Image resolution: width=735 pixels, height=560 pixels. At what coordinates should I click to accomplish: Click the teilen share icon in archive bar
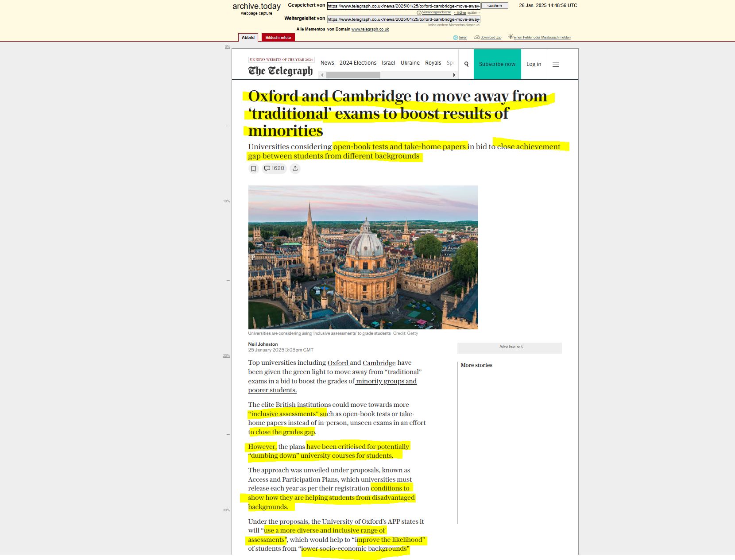coord(456,38)
